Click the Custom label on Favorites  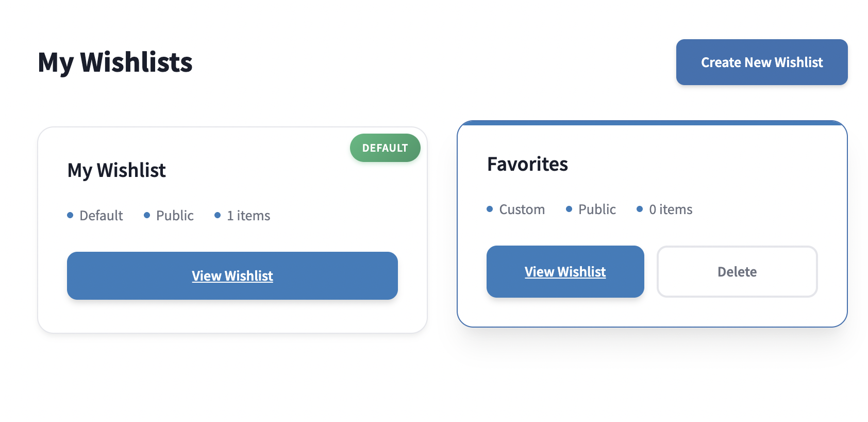coord(522,209)
